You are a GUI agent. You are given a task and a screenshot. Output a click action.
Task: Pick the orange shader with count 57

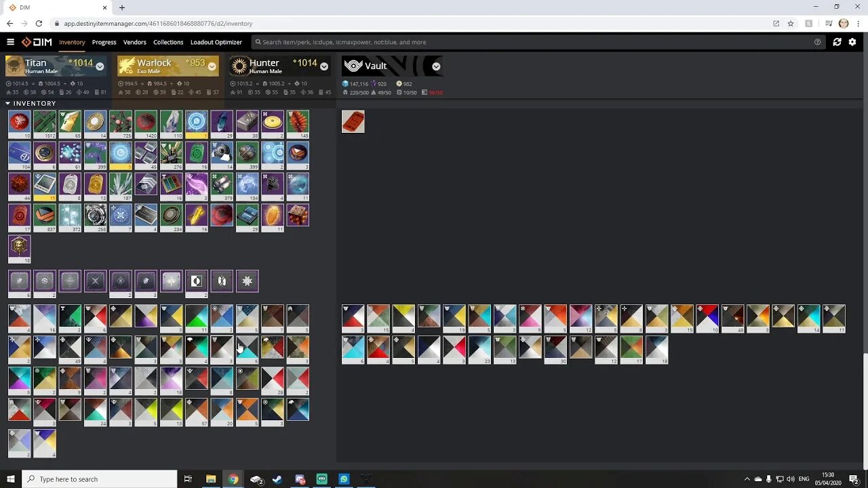click(x=197, y=412)
